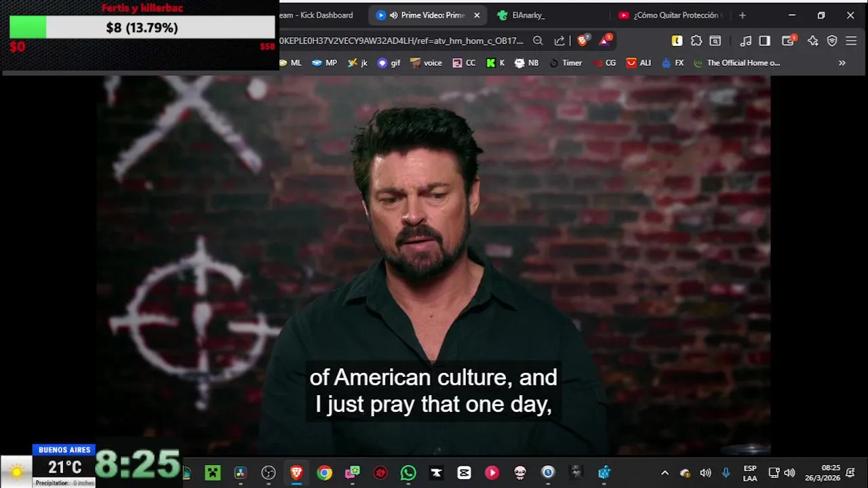868x488 pixels.
Task: Open the skull icon app in taskbar
Action: 520,472
